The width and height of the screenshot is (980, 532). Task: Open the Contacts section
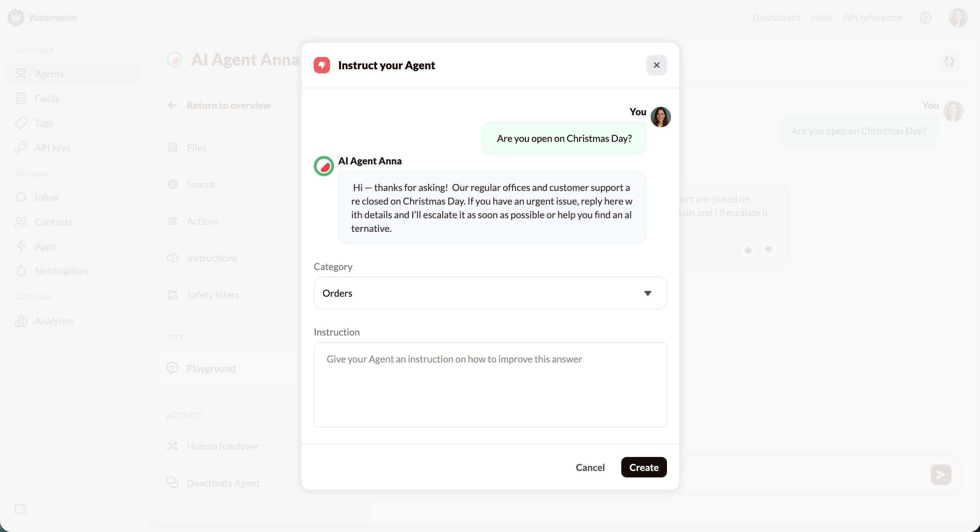coord(54,222)
